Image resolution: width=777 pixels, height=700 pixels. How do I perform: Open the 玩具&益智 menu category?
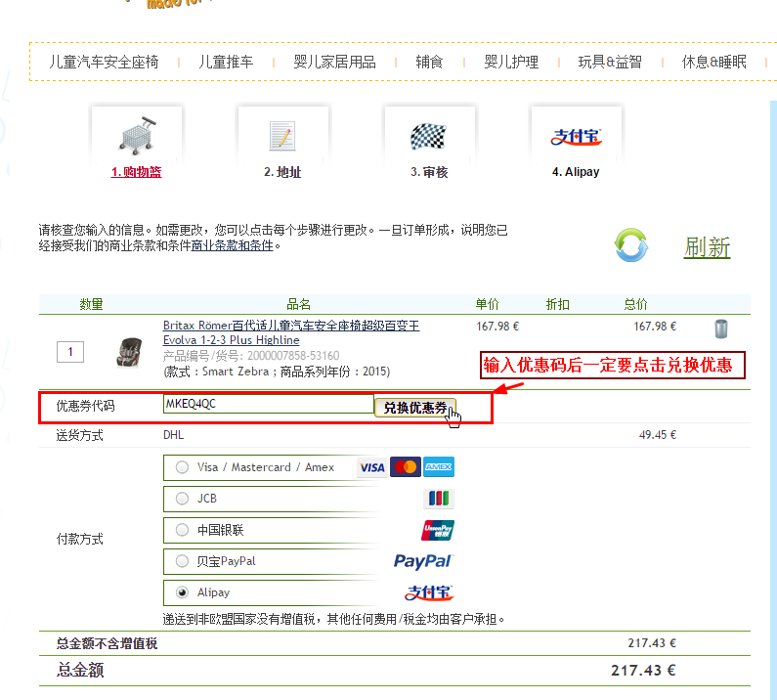610,62
